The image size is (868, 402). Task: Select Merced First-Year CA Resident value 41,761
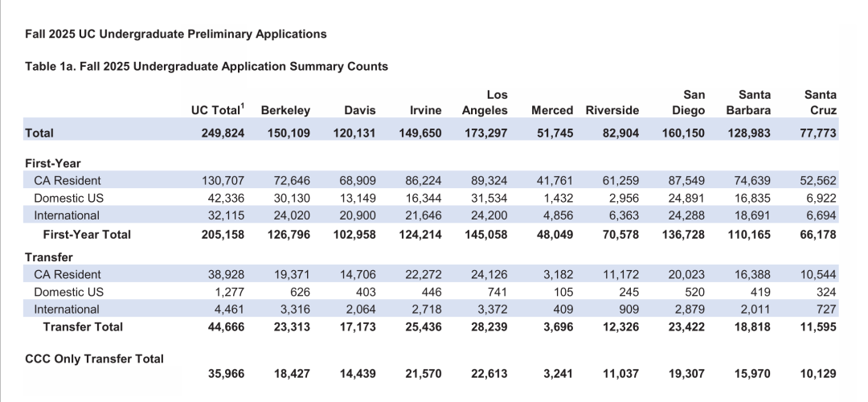[555, 181]
